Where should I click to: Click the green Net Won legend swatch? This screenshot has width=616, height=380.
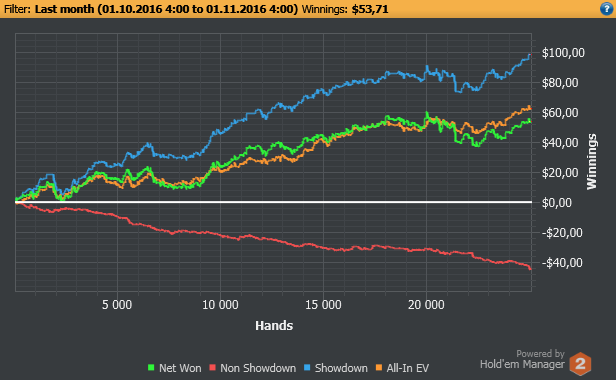click(x=151, y=368)
